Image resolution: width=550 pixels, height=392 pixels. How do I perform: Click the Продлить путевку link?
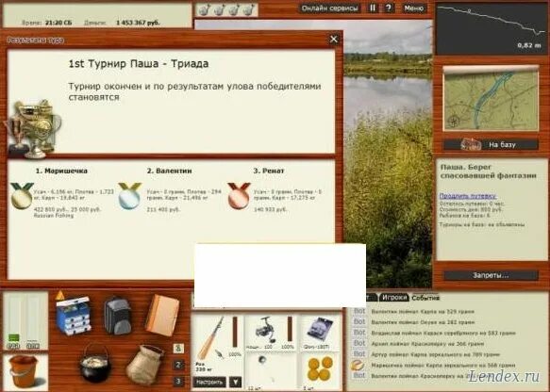468,196
